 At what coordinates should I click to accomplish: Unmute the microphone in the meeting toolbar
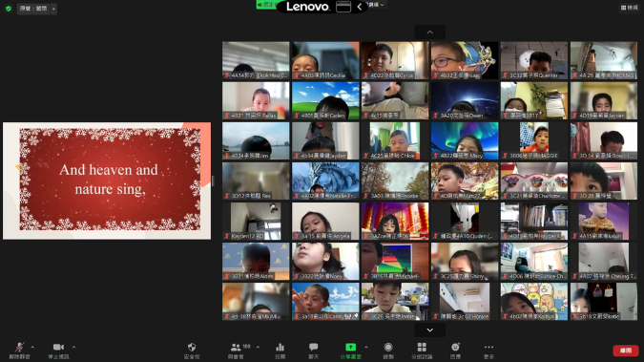19,351
